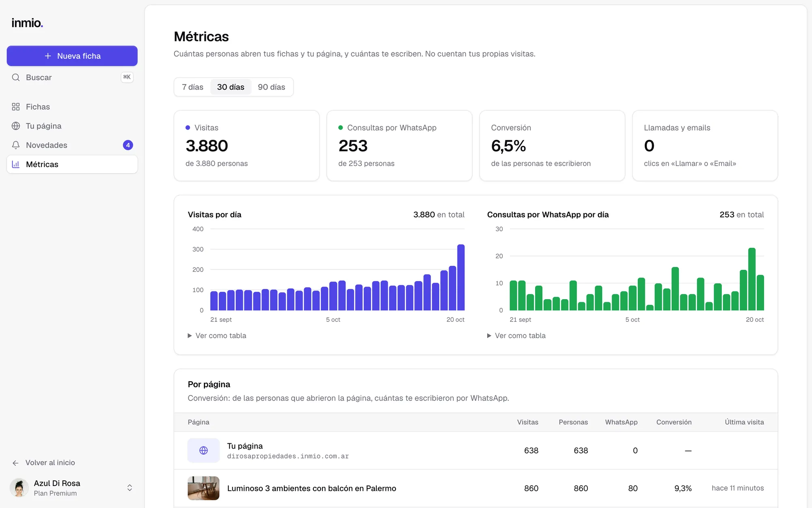Image resolution: width=812 pixels, height=508 pixels.
Task: Expand Ver como tabla under Consultas por WhatsApp
Action: tap(516, 336)
